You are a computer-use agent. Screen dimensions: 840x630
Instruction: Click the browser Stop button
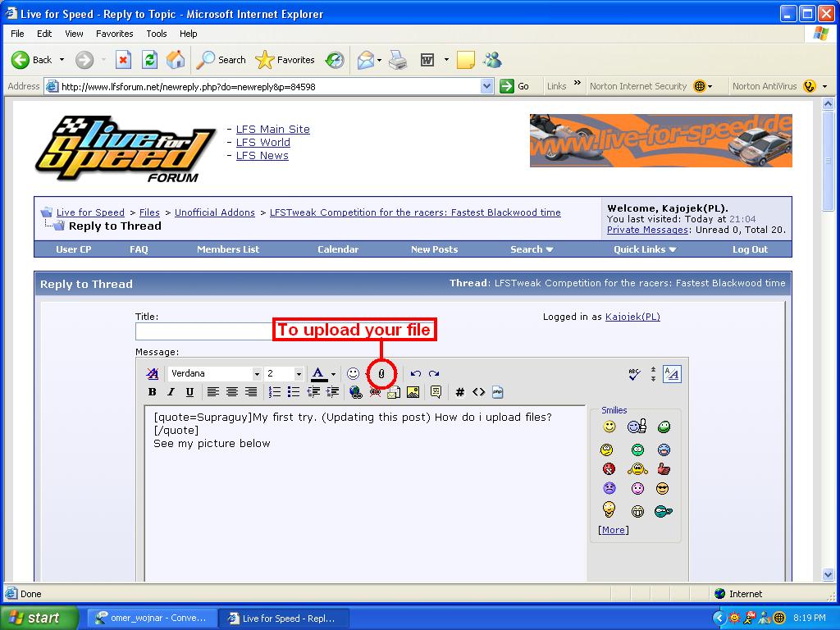tap(123, 59)
